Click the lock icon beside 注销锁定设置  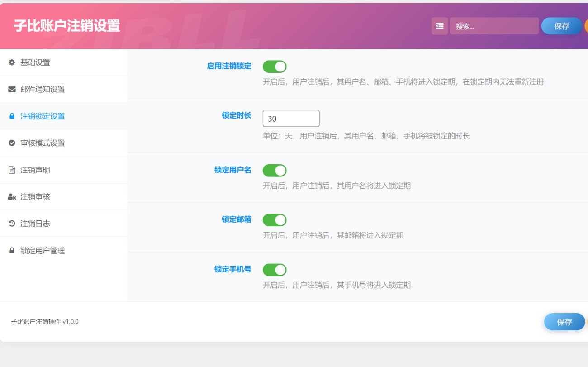point(11,116)
